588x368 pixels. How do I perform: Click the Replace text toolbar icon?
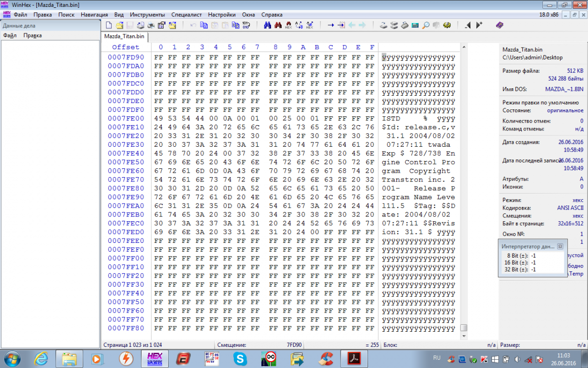(x=299, y=25)
